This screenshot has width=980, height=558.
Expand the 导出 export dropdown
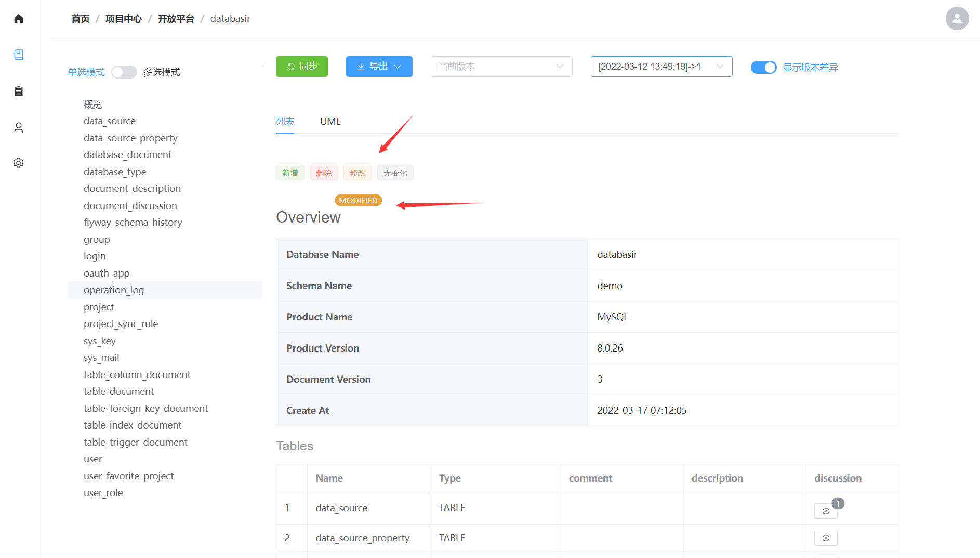pyautogui.click(x=379, y=67)
